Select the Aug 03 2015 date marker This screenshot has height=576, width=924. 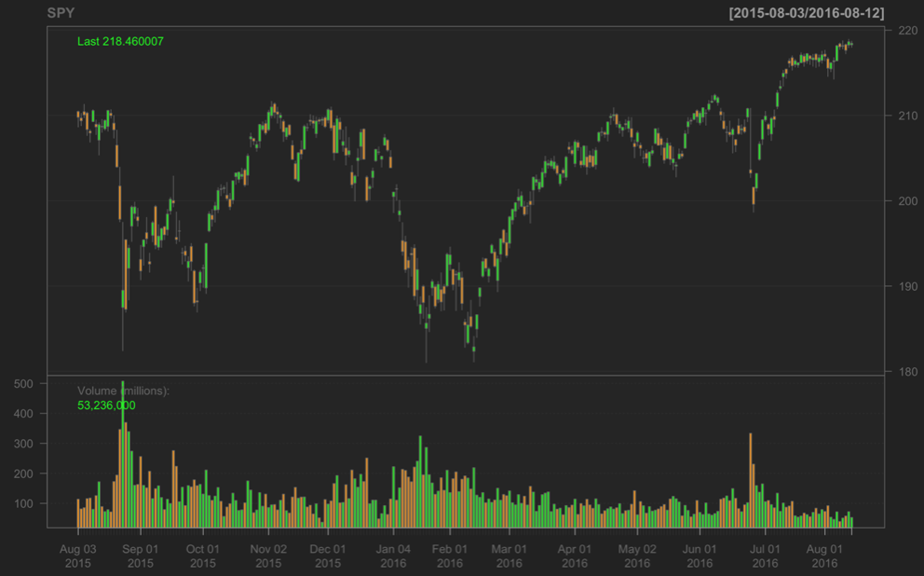[x=77, y=555]
